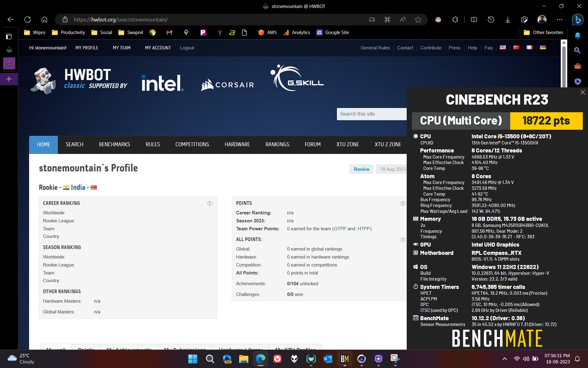Image resolution: width=588 pixels, height=368 pixels.
Task: Open the Edge settings ellipsis menu
Action: pyautogui.click(x=560, y=20)
